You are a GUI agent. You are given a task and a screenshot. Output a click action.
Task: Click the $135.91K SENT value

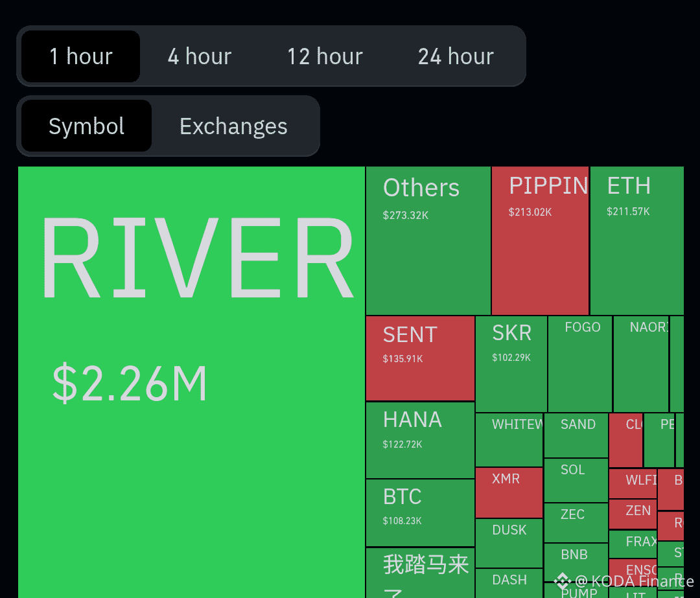(402, 359)
